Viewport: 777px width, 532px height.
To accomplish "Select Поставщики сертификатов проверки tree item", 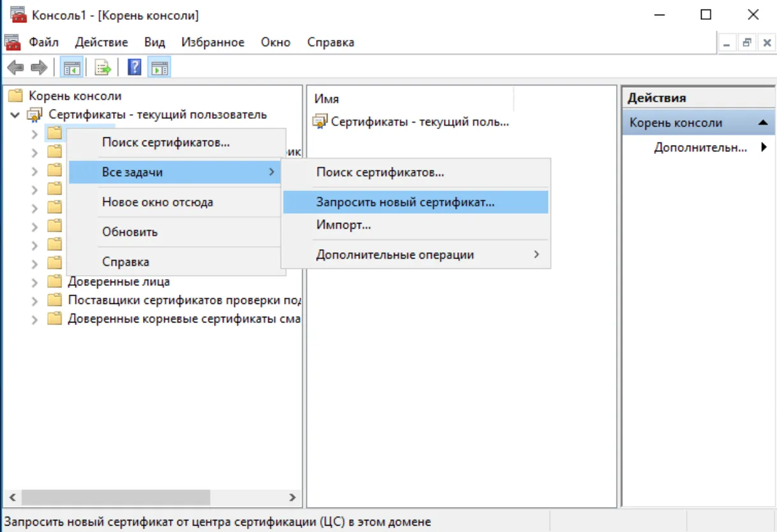I will pyautogui.click(x=185, y=300).
